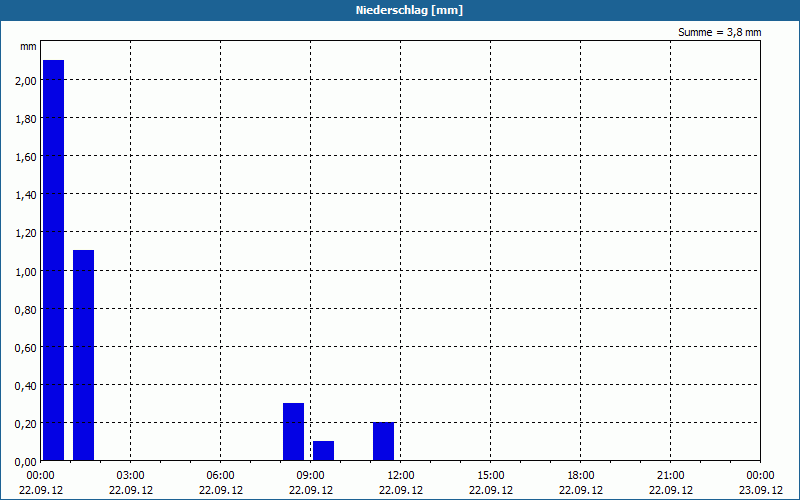Click the 03:00 time axis label
The width and height of the screenshot is (800, 500).
click(x=131, y=476)
